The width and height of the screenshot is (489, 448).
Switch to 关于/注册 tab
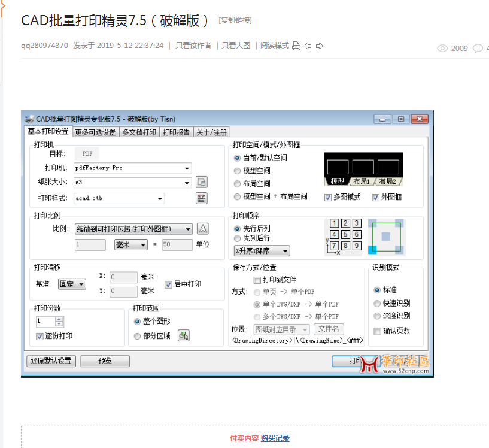pos(211,132)
